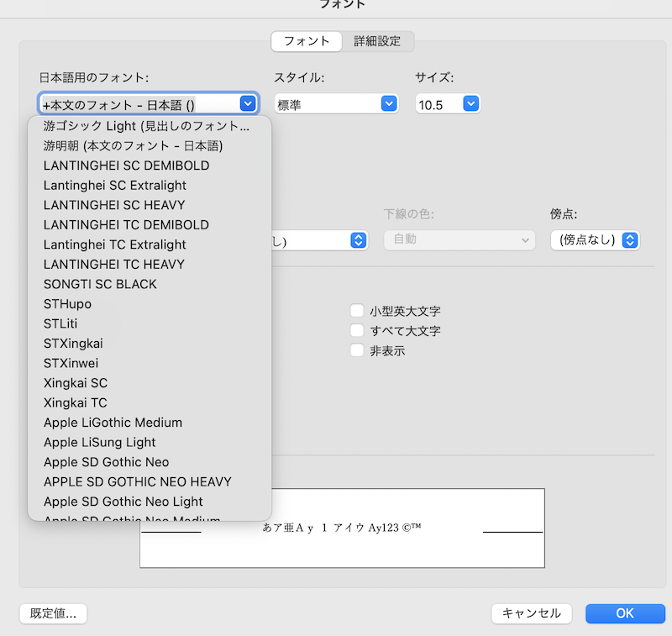Open the 傍点 (傍点なし) dropdown
The width and height of the screenshot is (672, 636).
(595, 240)
